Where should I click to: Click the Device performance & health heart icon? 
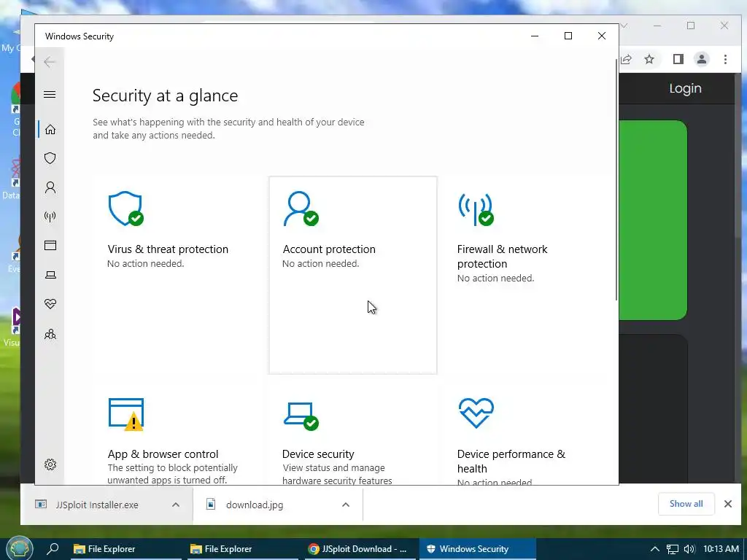pos(476,413)
